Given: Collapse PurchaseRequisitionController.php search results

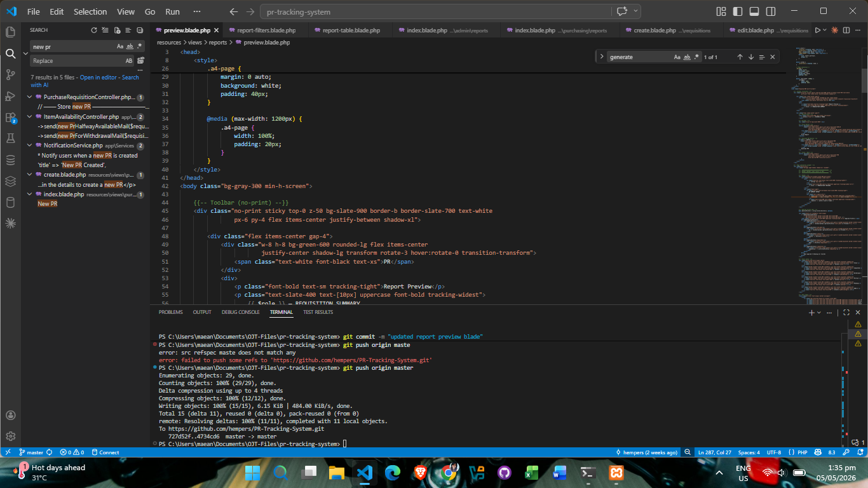Looking at the screenshot, I should click(30, 97).
